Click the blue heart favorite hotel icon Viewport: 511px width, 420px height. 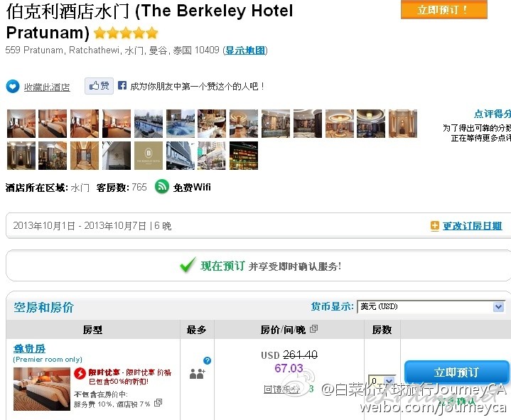12,87
